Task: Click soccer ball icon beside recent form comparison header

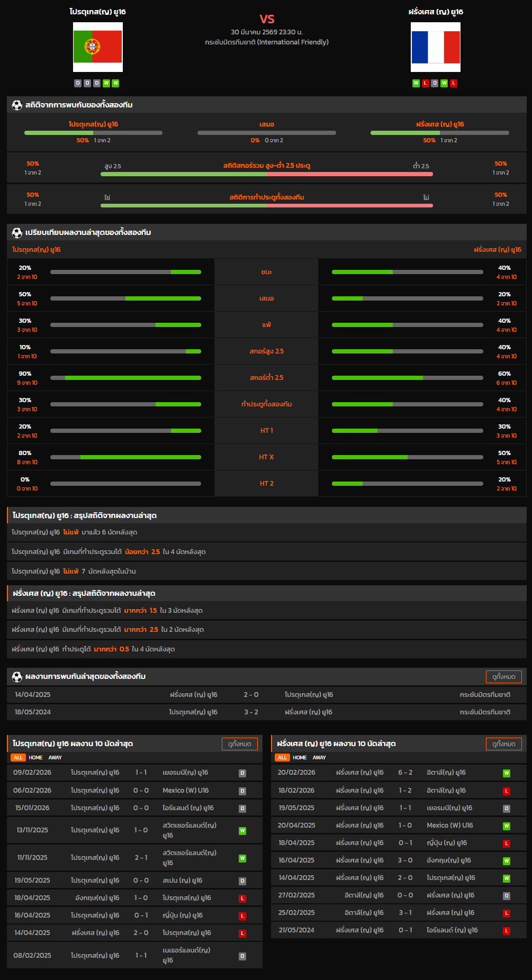Action: (x=17, y=233)
